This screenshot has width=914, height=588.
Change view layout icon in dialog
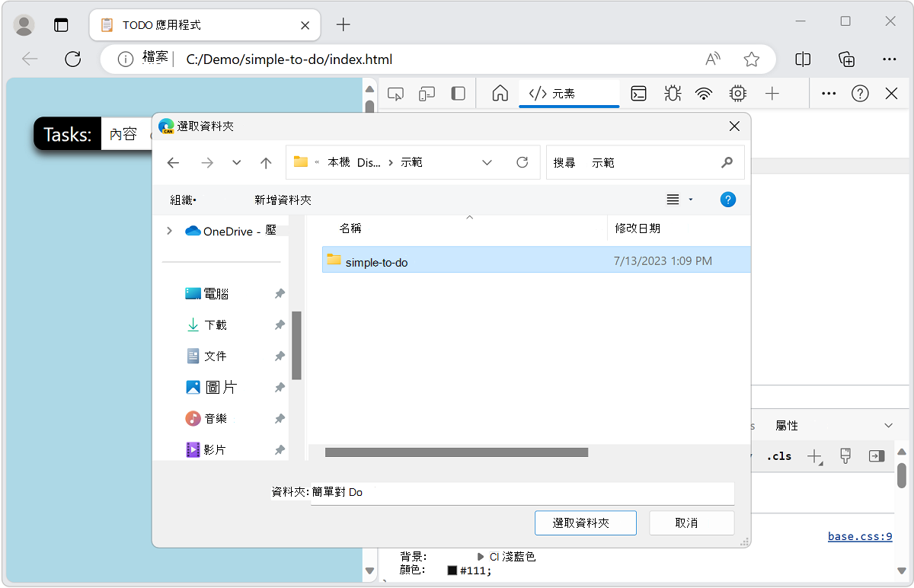(x=673, y=200)
